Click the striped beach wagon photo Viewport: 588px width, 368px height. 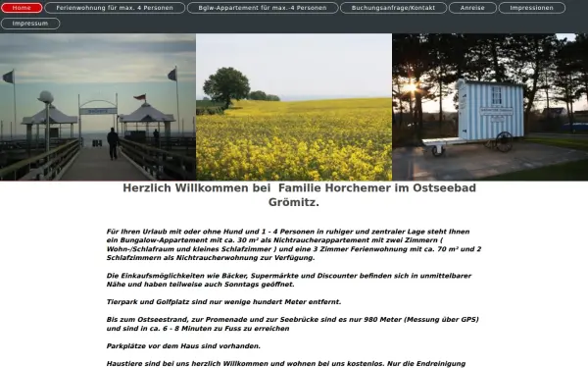[x=490, y=107]
